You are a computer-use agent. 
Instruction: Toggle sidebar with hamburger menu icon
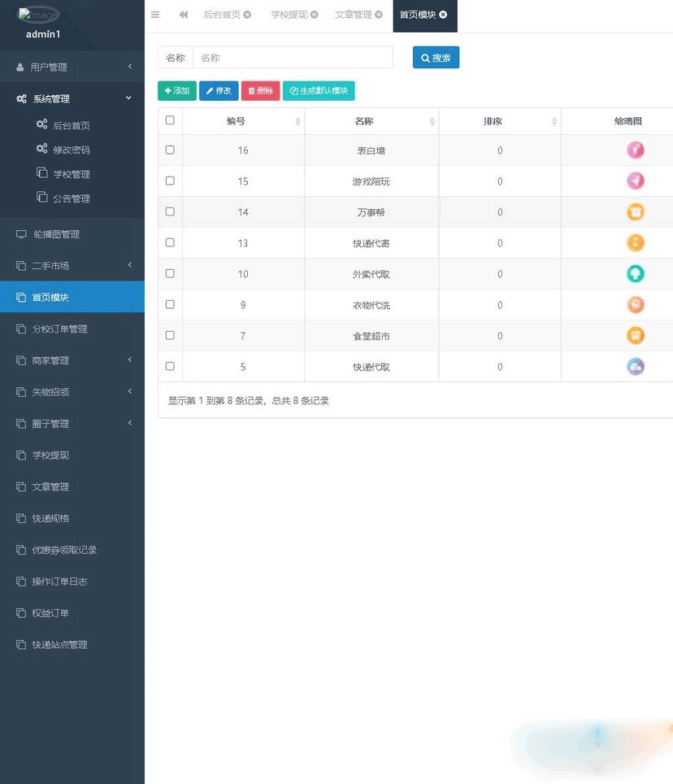[x=155, y=15]
